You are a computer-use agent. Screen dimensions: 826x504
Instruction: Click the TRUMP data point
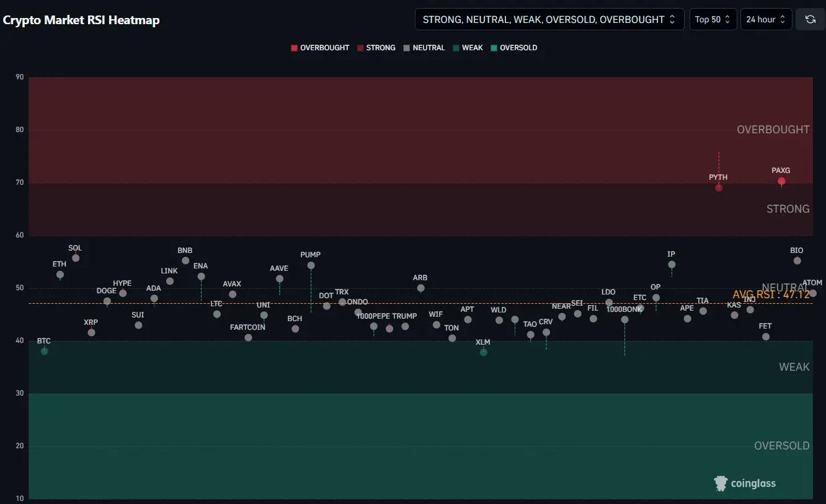point(406,327)
